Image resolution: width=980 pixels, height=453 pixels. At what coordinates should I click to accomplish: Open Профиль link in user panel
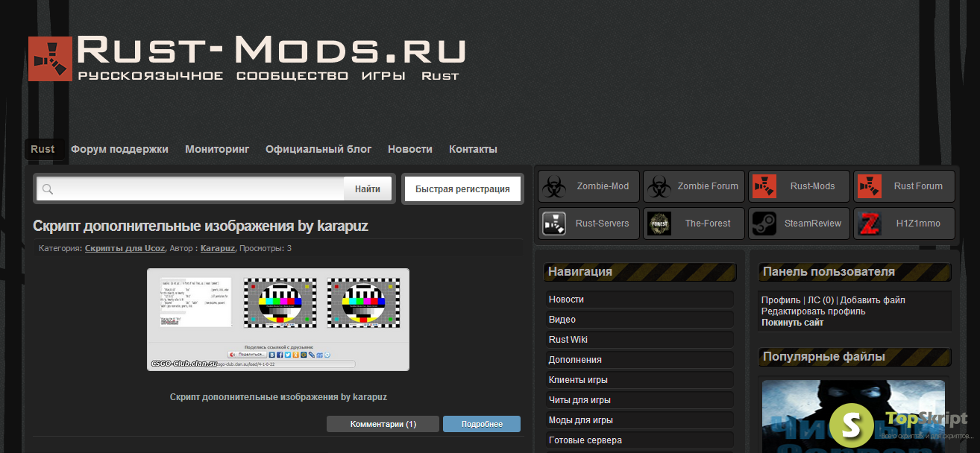[781, 300]
